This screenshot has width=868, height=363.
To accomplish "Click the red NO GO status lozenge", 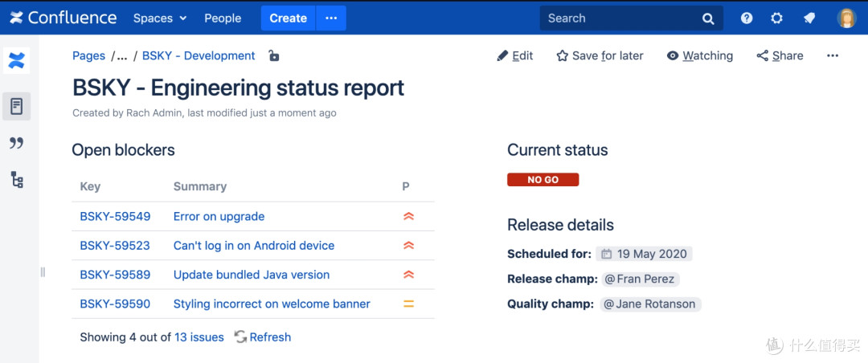I will (543, 180).
